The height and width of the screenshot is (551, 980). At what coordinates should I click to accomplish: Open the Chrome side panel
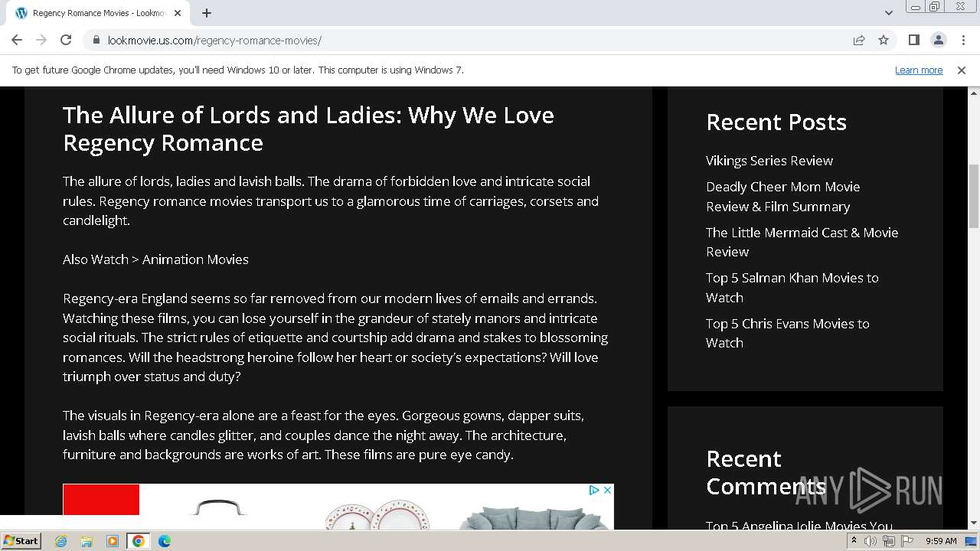[x=914, y=40]
